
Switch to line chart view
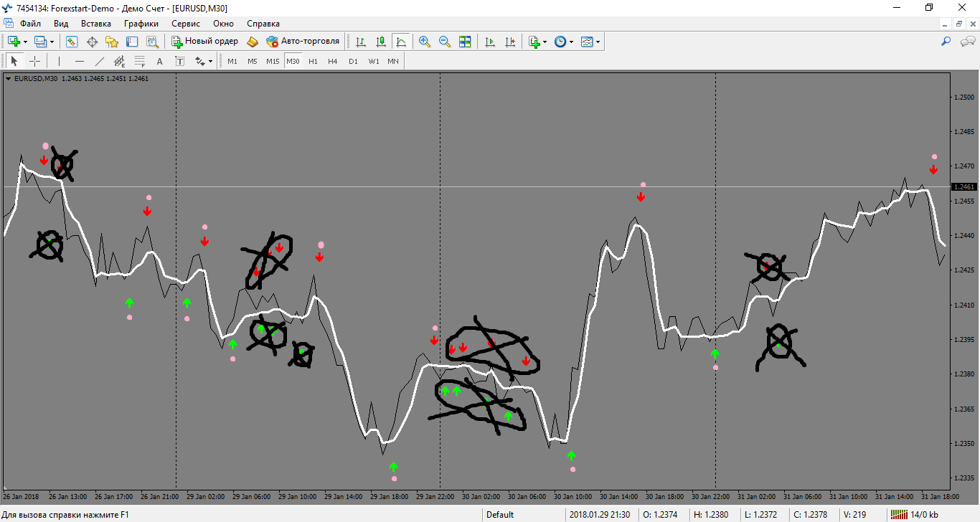(x=401, y=42)
